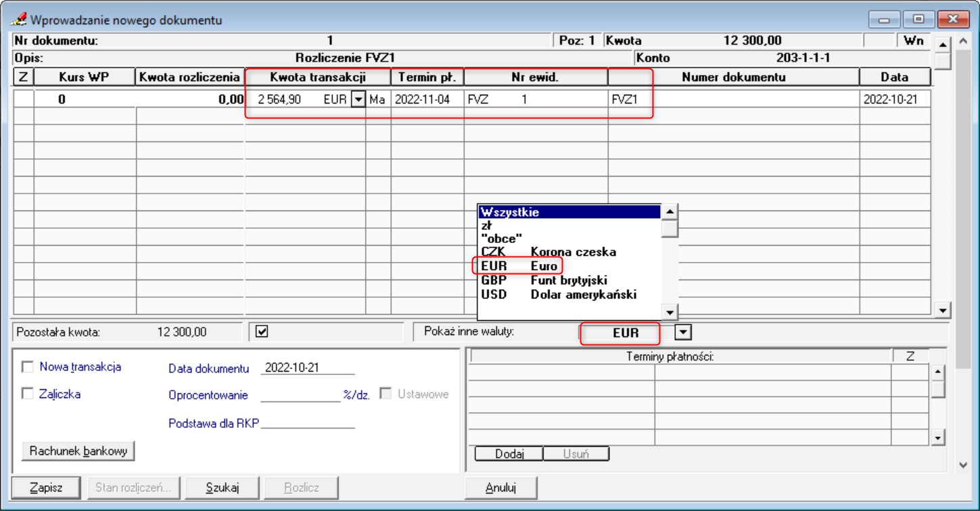Choose CZK Korona czeska from list
The height and width of the screenshot is (511, 980).
(569, 252)
